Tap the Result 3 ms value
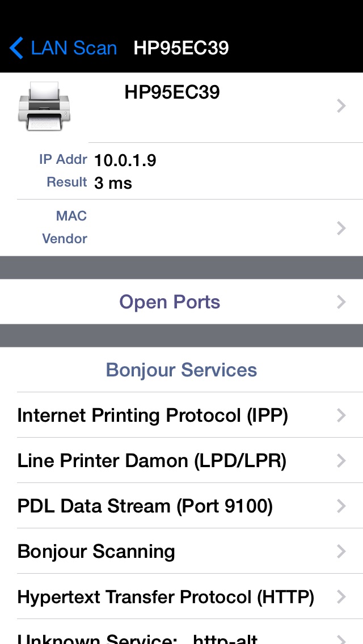 click(x=113, y=183)
